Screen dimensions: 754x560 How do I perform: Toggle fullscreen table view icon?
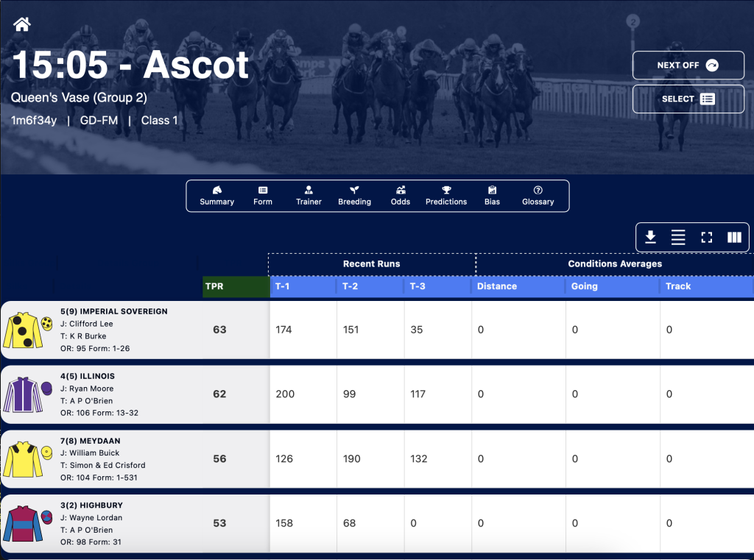(706, 237)
